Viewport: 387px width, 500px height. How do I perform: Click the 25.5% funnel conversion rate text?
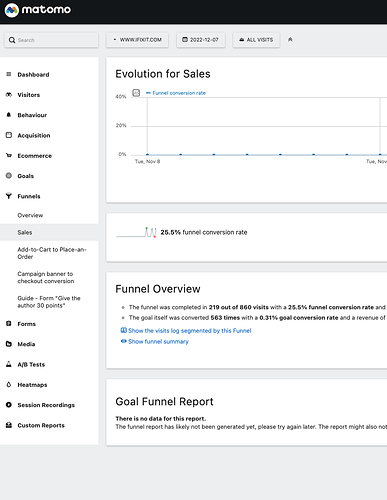point(204,232)
